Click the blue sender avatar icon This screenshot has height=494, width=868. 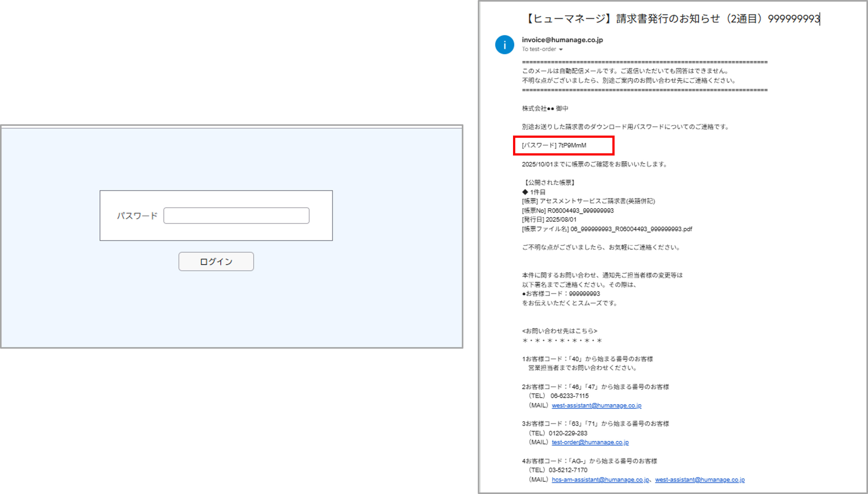pos(505,45)
